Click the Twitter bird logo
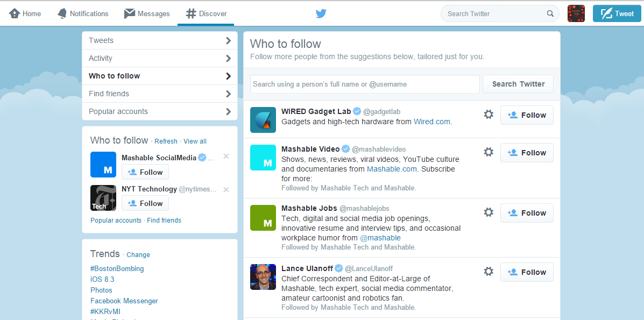Viewport: 644px width, 320px height. 321,13
